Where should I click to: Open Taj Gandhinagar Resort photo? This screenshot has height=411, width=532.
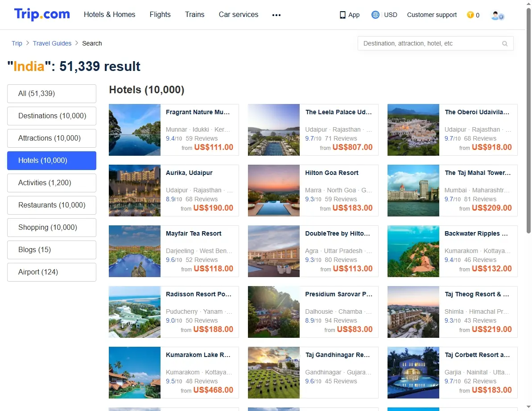(x=274, y=373)
